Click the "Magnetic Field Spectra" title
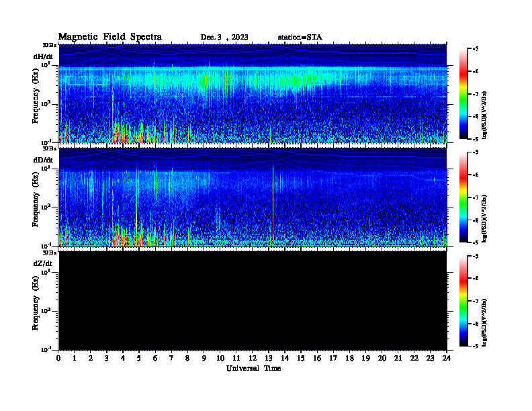This screenshot has height=411, width=532. click(110, 37)
